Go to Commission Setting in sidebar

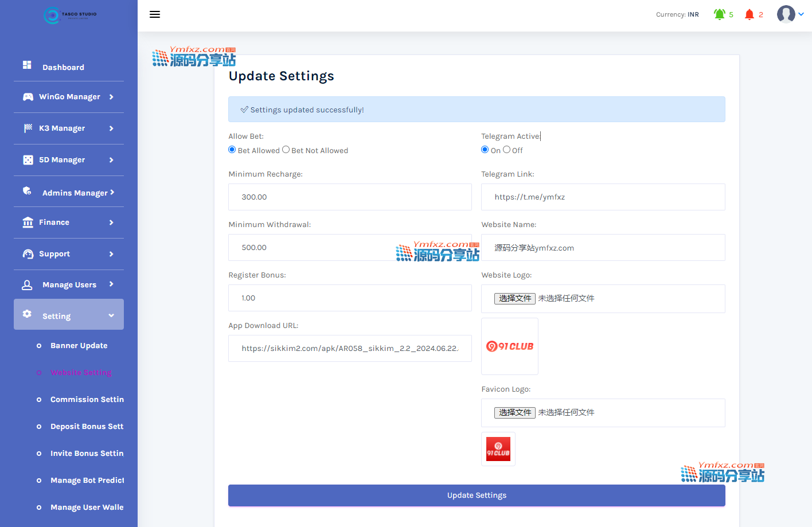click(x=87, y=400)
